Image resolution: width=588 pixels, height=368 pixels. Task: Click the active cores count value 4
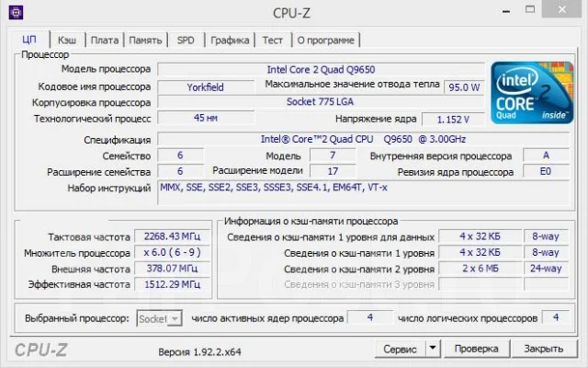click(x=370, y=317)
